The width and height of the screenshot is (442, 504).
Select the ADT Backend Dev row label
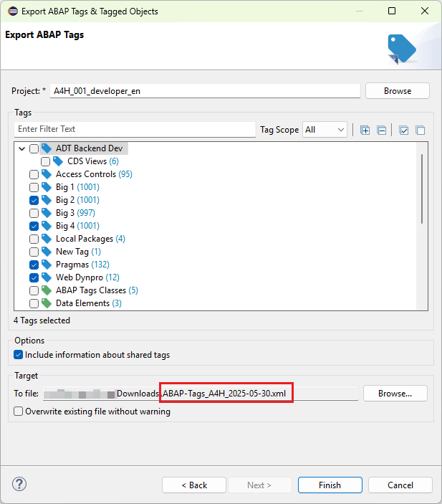[90, 148]
